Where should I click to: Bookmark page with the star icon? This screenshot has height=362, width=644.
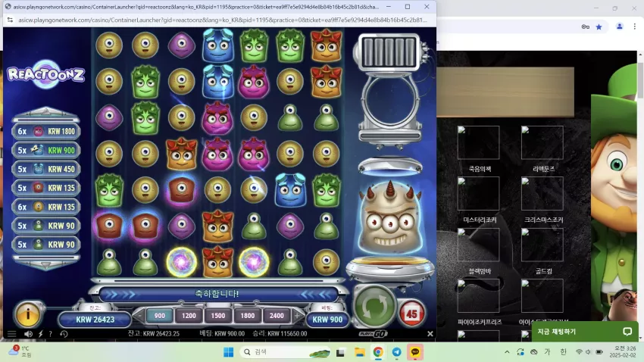point(599,27)
